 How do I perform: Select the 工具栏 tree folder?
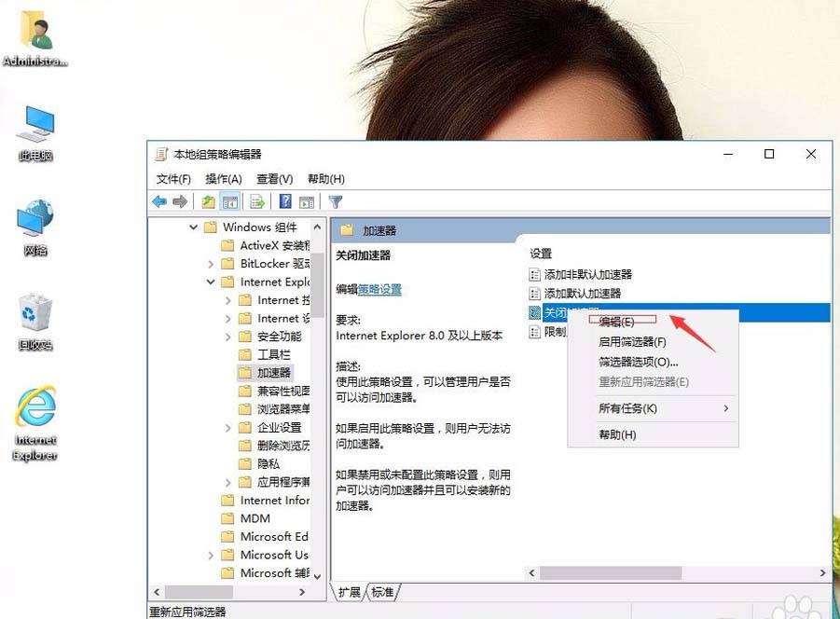[x=264, y=354]
